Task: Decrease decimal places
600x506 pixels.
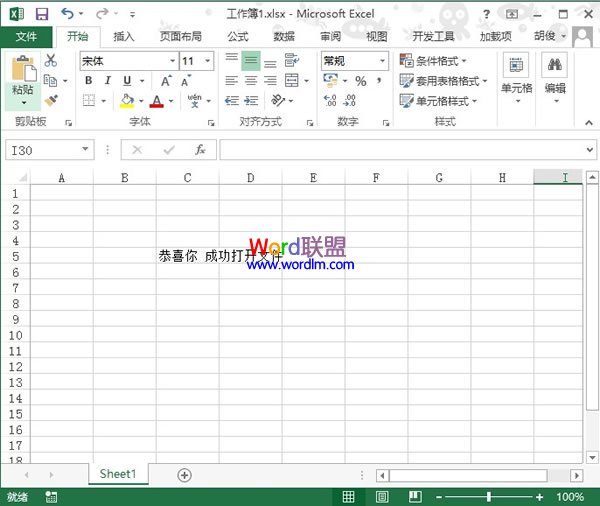Action: click(350, 100)
